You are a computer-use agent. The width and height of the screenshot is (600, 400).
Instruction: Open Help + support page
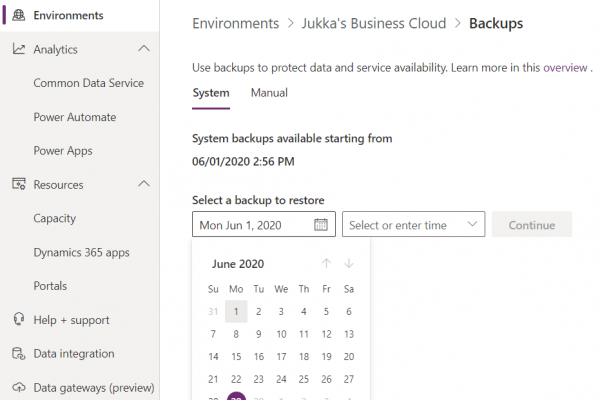click(x=71, y=320)
